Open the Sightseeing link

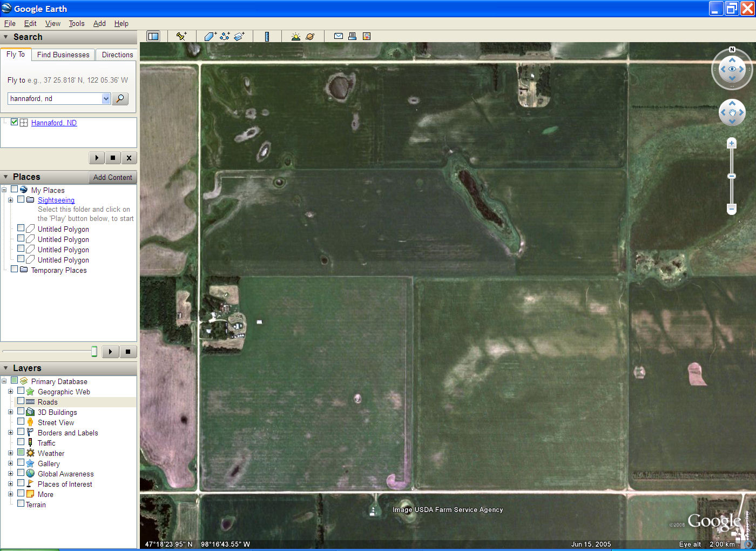point(56,200)
